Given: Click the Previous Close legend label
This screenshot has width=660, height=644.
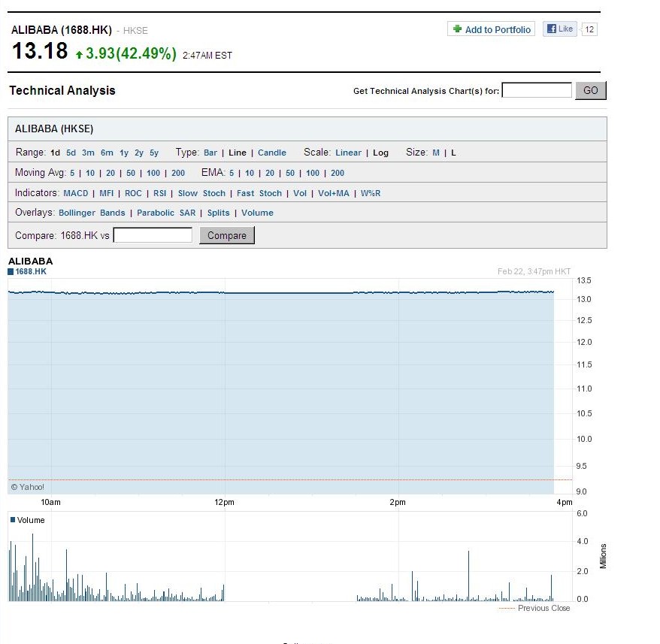Looking at the screenshot, I should pos(543,608).
